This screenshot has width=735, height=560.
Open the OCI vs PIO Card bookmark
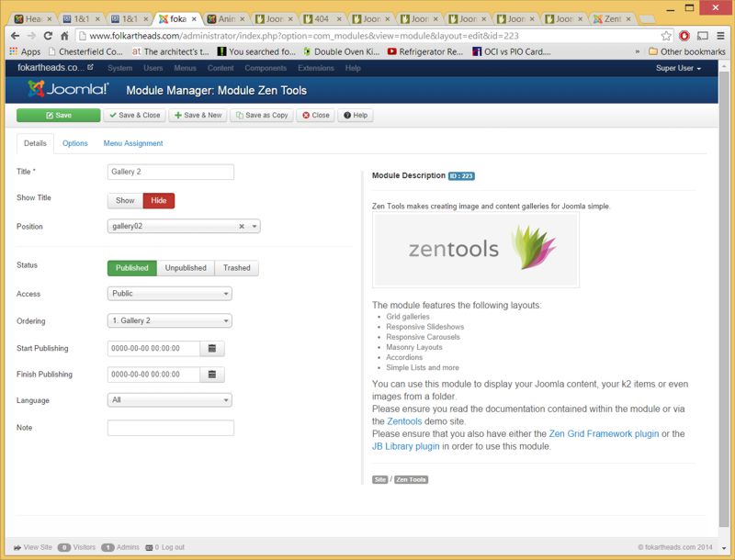[x=512, y=51]
